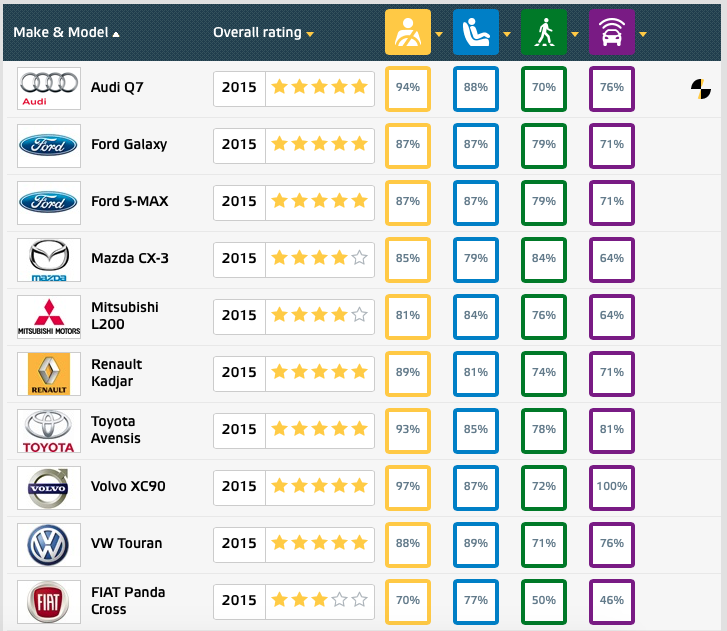The width and height of the screenshot is (727, 631).
Task: Click the Mitsubishi Motors logo
Action: (49, 317)
